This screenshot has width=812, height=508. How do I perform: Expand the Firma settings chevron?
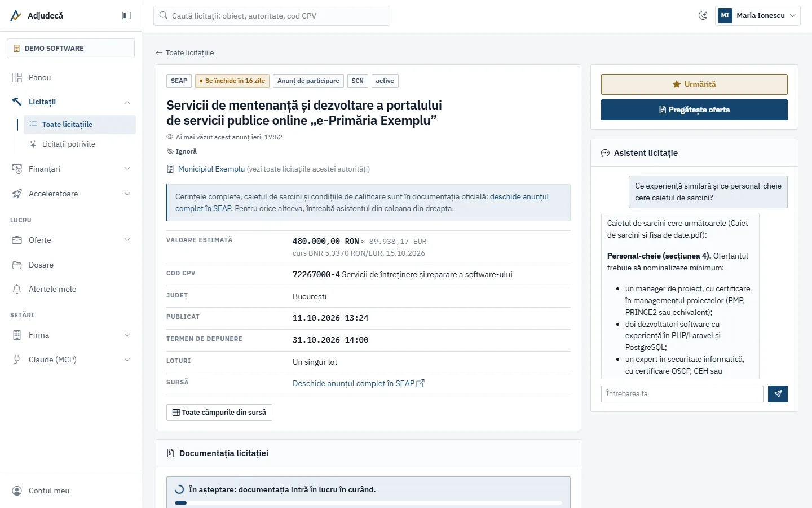127,335
